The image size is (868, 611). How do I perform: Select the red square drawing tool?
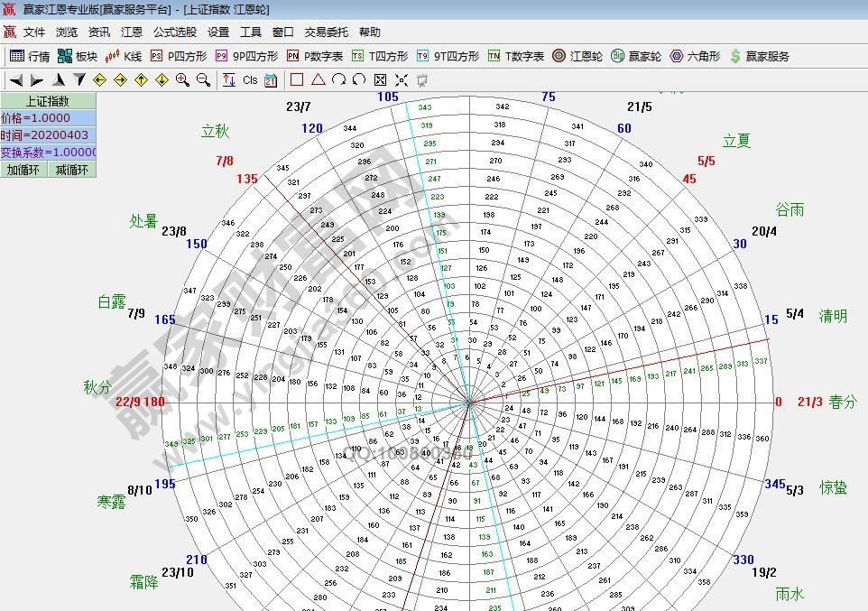pos(297,80)
